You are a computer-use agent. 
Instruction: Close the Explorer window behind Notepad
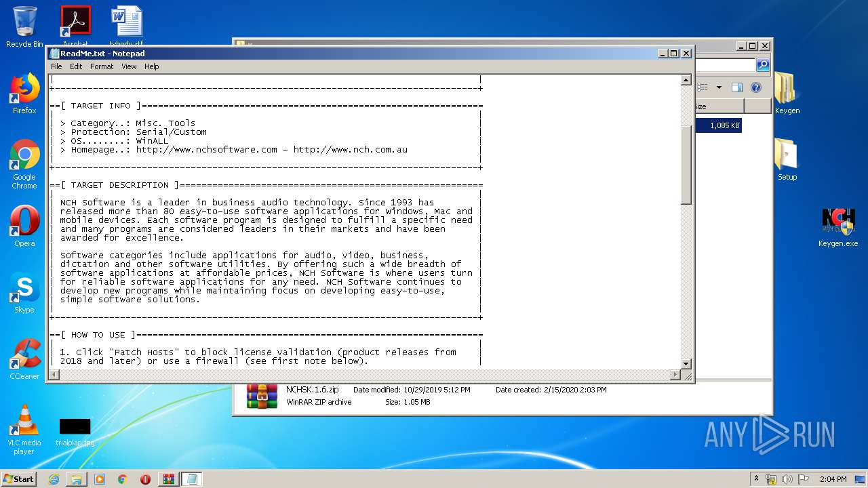pos(765,46)
